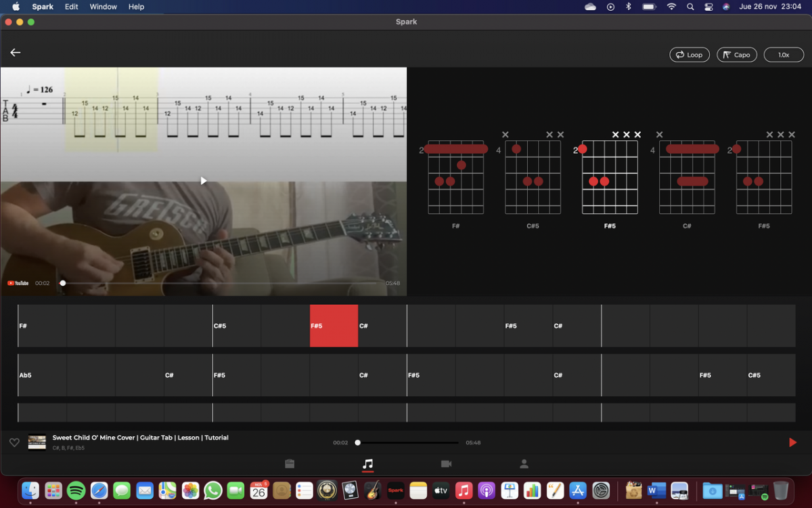Click the YouTube logo on the video
This screenshot has height=508, width=812.
pos(18,283)
